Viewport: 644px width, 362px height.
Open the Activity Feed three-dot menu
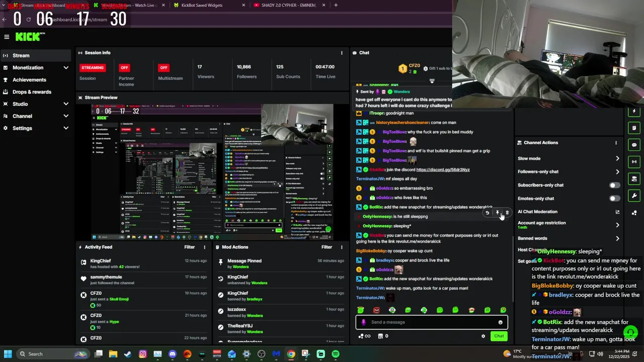coord(204,247)
